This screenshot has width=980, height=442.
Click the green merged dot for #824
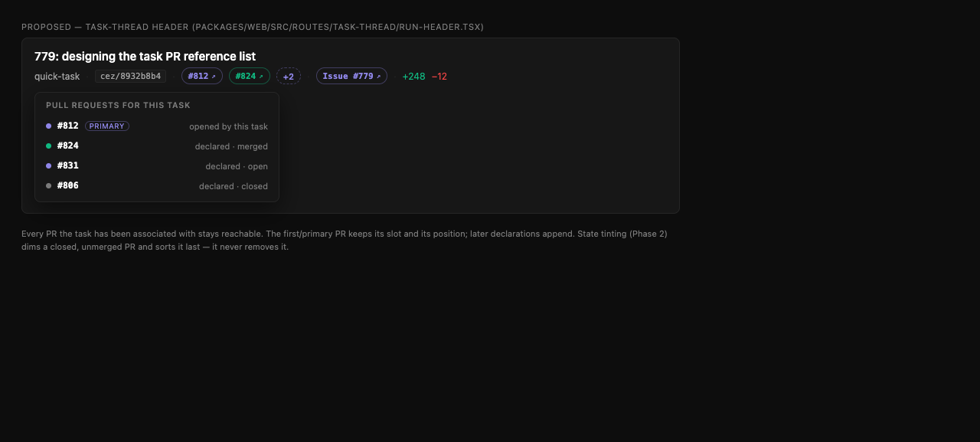point(49,146)
